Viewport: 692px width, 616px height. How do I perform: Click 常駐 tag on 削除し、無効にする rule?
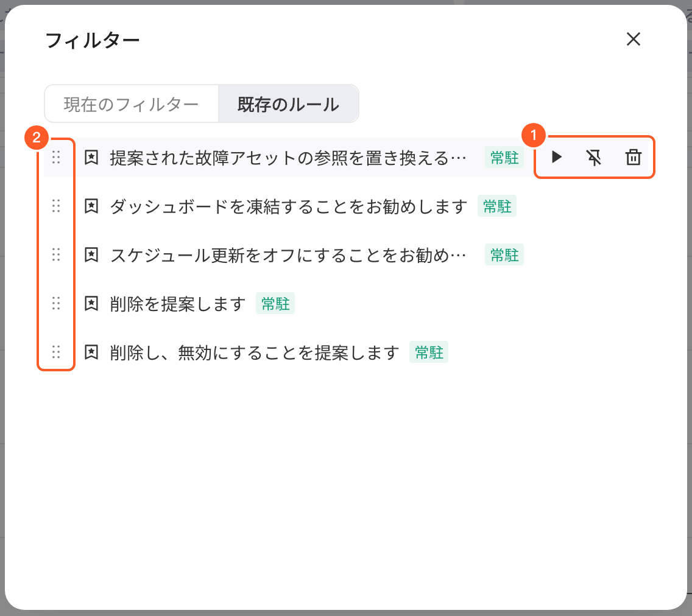coord(429,352)
